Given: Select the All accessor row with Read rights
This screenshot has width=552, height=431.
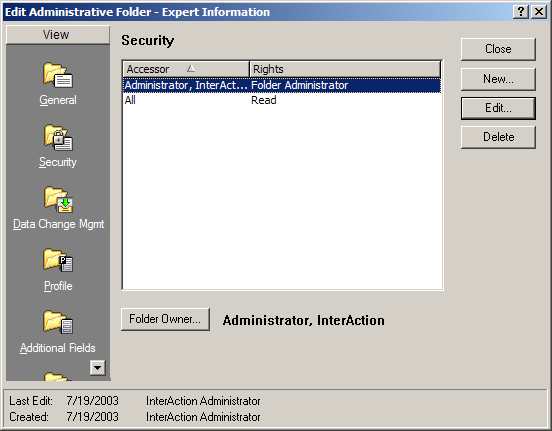Looking at the screenshot, I should tap(282, 100).
